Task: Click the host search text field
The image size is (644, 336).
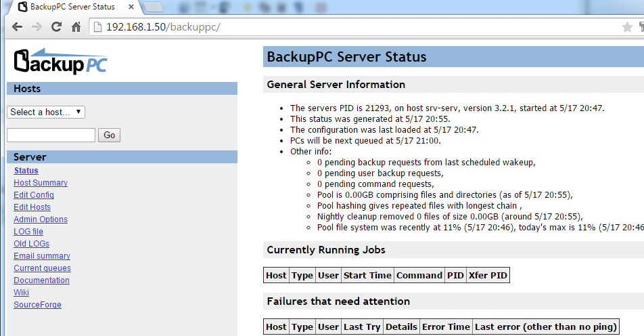Action: pyautogui.click(x=51, y=135)
